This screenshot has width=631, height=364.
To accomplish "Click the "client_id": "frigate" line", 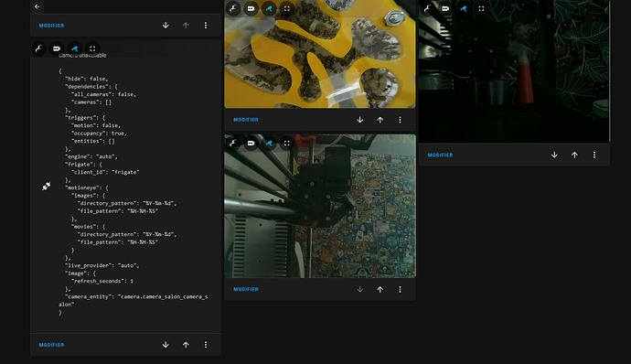I will (105, 172).
